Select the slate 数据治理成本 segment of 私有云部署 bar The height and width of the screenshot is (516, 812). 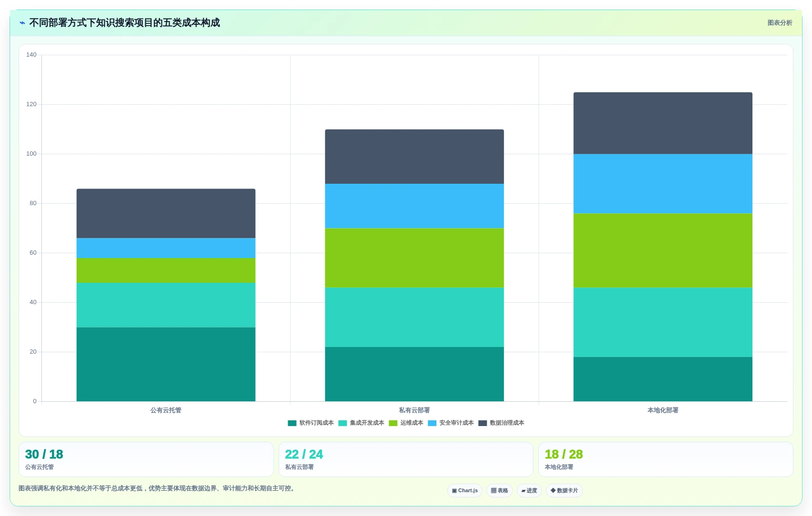[414, 157]
